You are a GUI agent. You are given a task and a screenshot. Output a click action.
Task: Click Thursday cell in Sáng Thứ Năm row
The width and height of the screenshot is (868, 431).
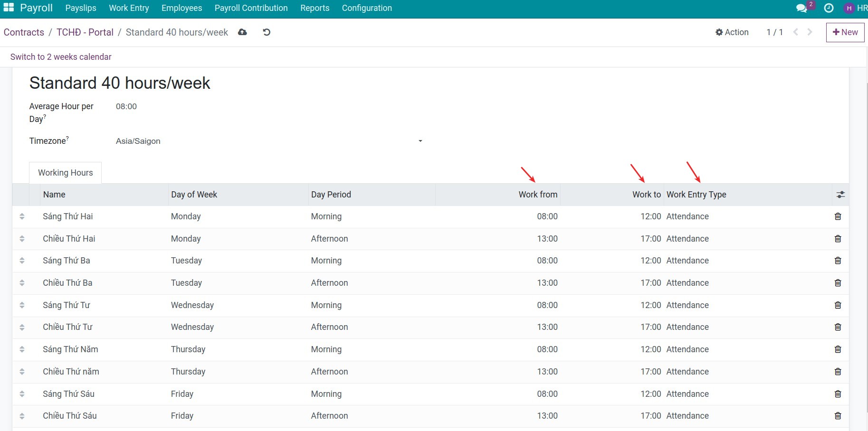point(188,349)
